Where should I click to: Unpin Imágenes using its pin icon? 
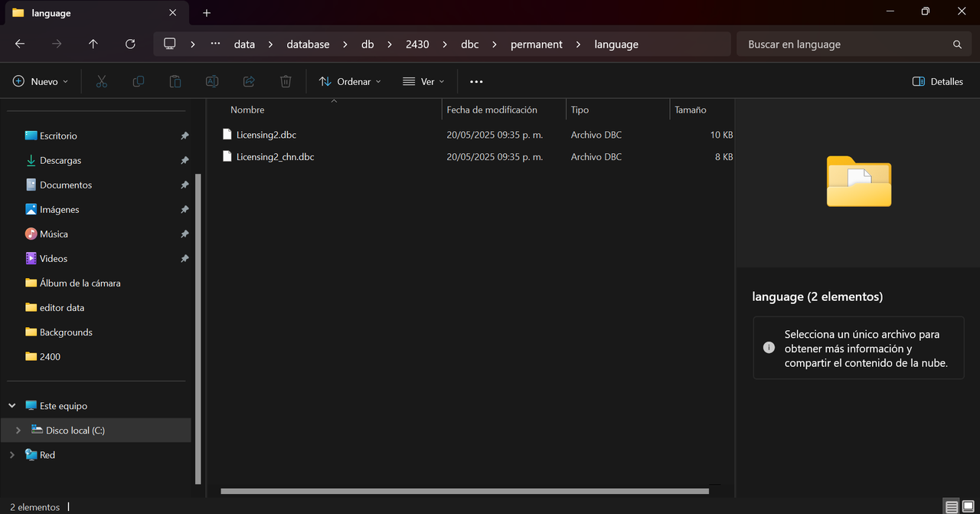coord(185,209)
